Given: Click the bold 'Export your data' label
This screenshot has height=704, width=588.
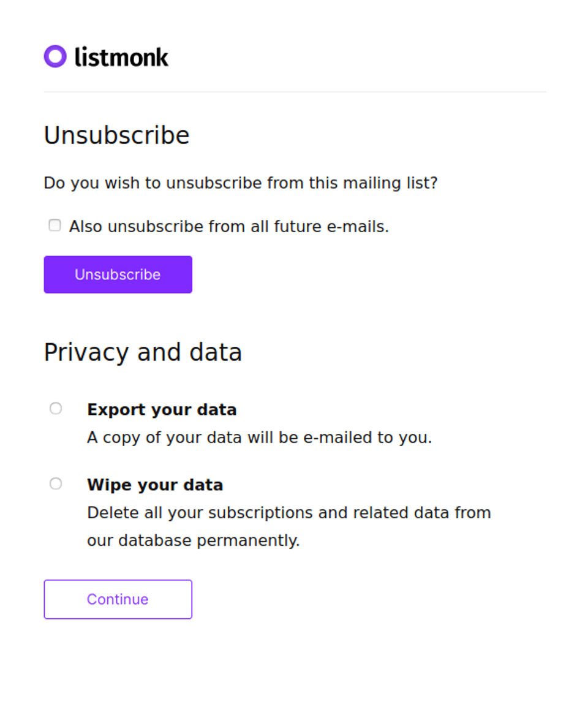Looking at the screenshot, I should coord(162,410).
